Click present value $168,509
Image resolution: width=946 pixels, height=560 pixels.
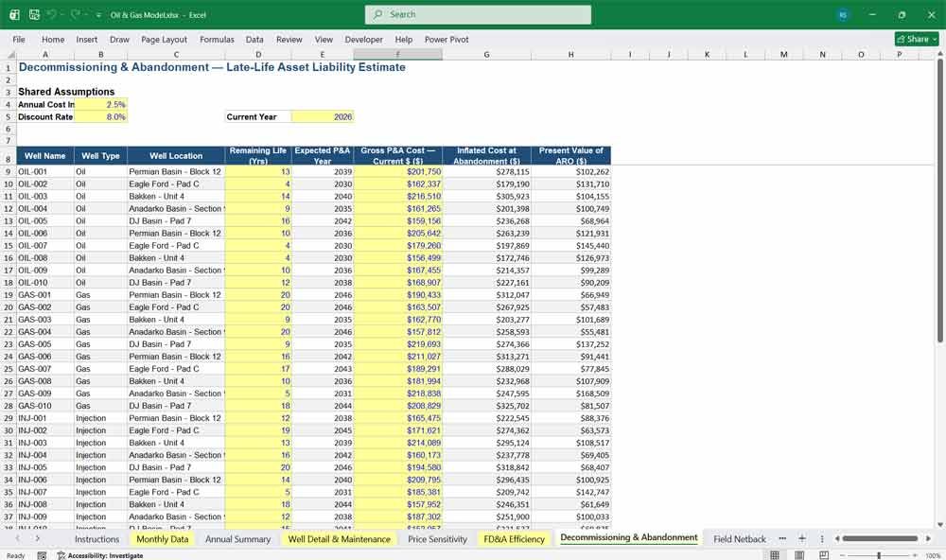(570, 394)
